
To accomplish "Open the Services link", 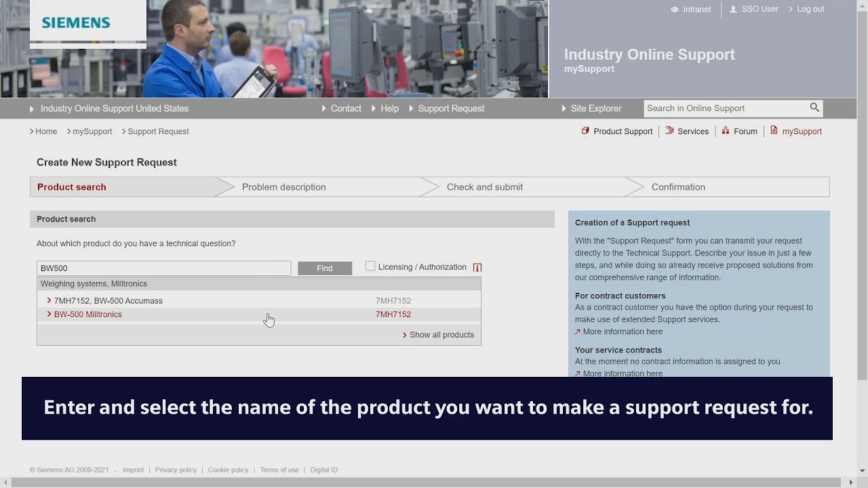I will 693,131.
